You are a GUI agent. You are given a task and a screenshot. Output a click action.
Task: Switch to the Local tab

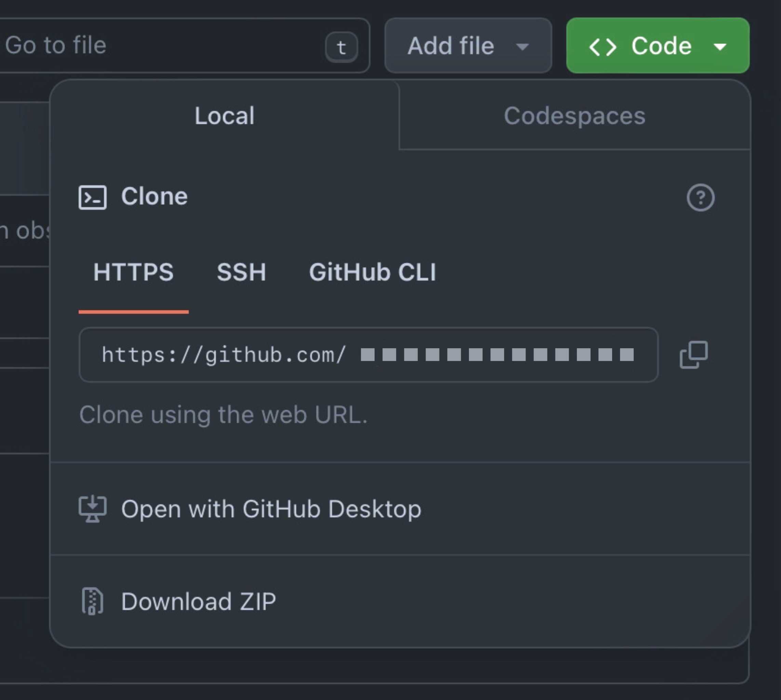pos(225,116)
